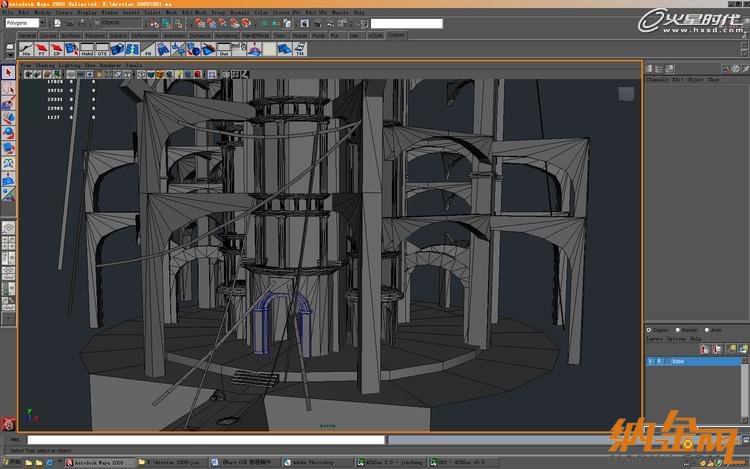Open the Polygons menu set dropdown

[x=24, y=22]
